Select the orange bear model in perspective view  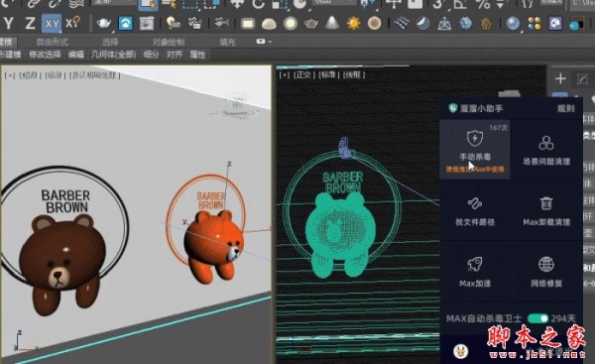[x=213, y=247]
